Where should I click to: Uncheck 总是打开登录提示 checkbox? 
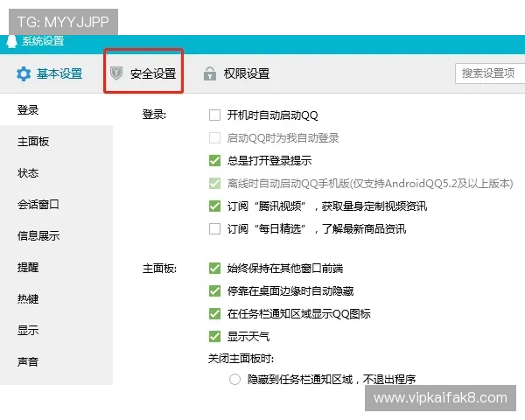pos(214,160)
